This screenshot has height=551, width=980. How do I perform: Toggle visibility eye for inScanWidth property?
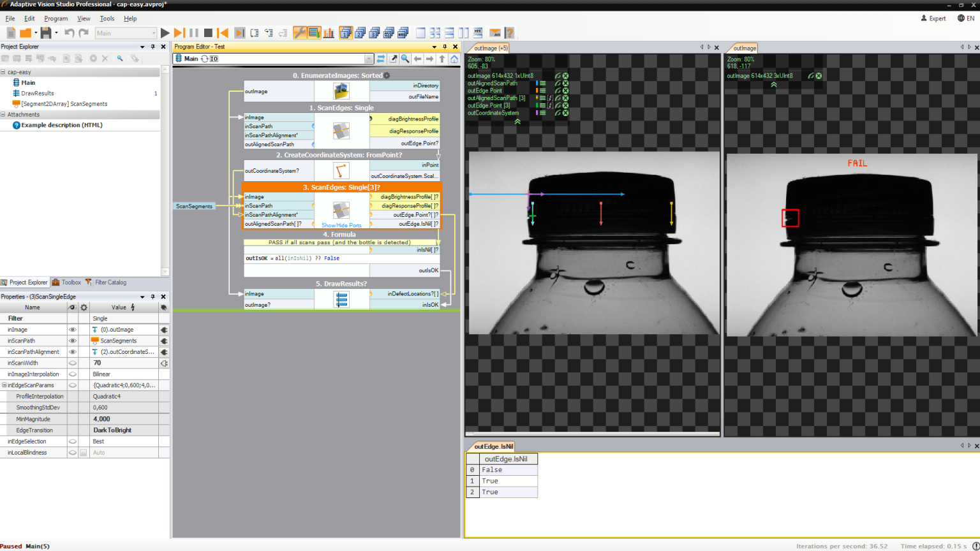click(72, 363)
